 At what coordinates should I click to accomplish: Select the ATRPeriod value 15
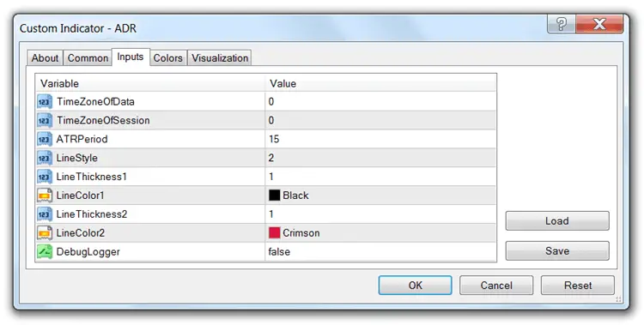(x=274, y=139)
